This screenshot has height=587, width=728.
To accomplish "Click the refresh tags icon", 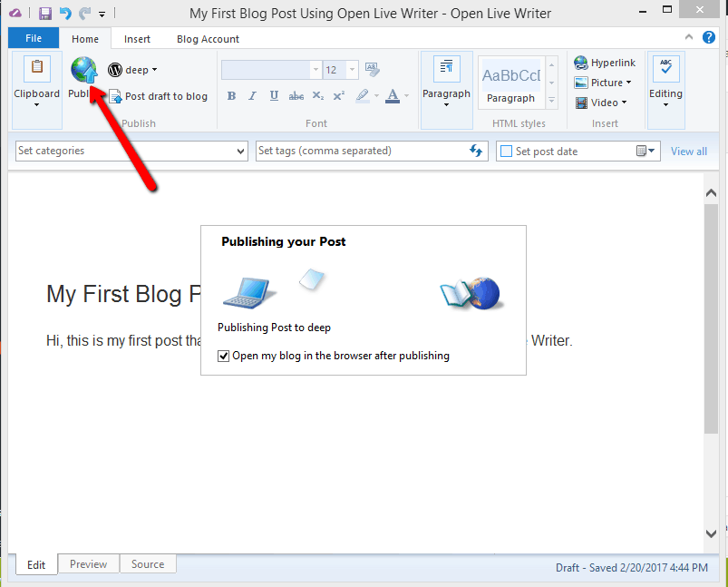I will tap(476, 151).
